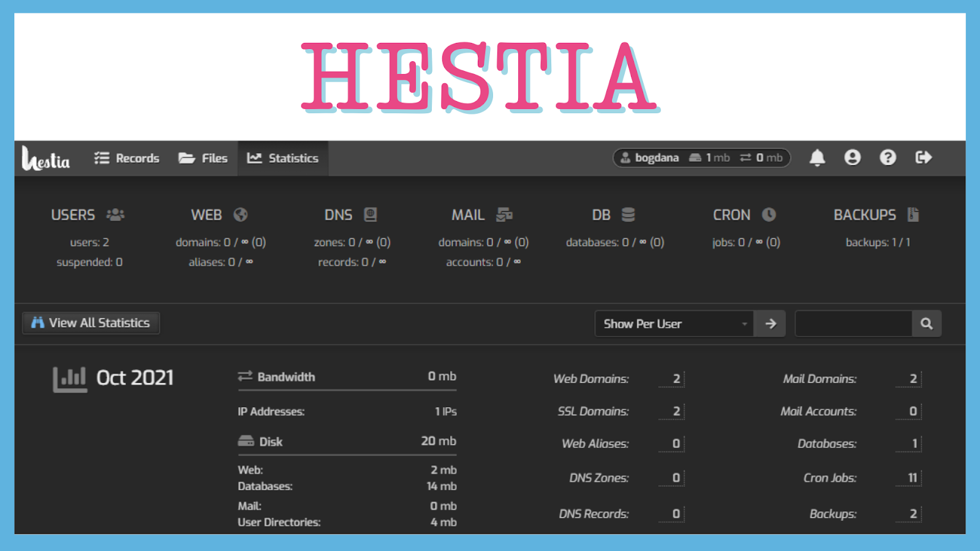Click the bogdana user badge
This screenshot has height=551, width=980.
click(702, 158)
